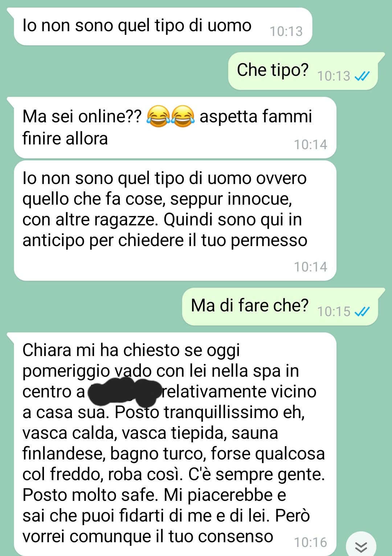Screen dimensions: 392x556
Task: Click the second laughing-crying emoji
Action: pyautogui.click(x=183, y=116)
